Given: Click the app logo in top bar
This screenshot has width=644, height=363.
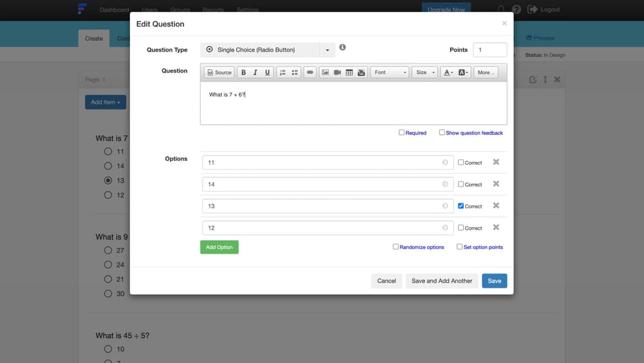Looking at the screenshot, I should coord(82,8).
